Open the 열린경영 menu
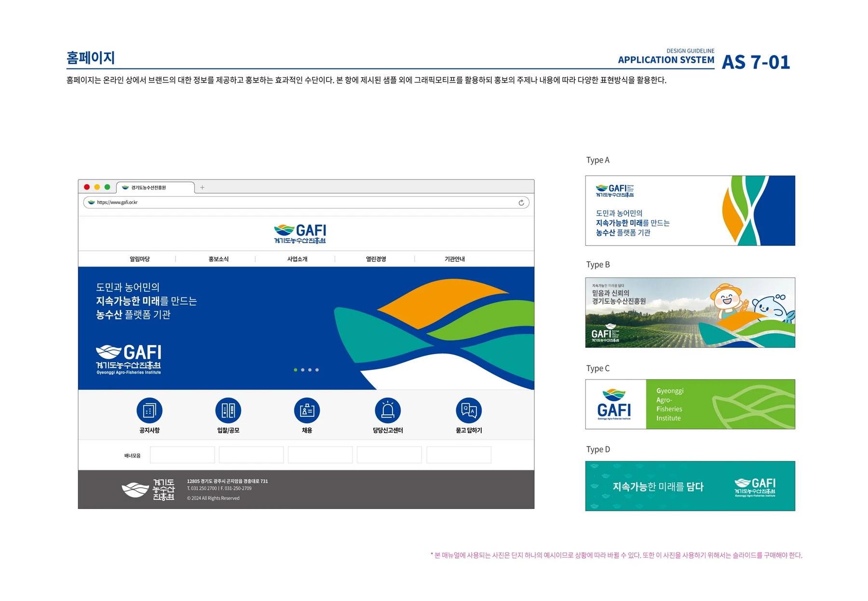Viewport: 868px width, 601px height. pyautogui.click(x=376, y=259)
